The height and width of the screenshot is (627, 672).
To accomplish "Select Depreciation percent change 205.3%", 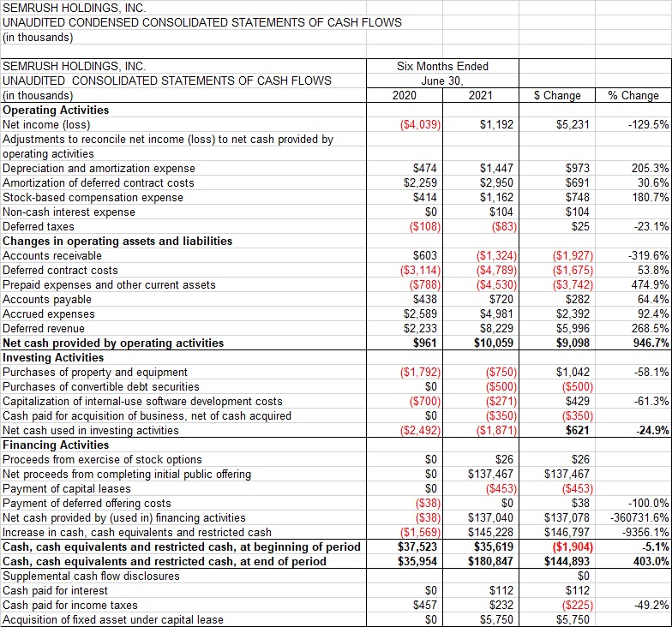I will click(650, 168).
